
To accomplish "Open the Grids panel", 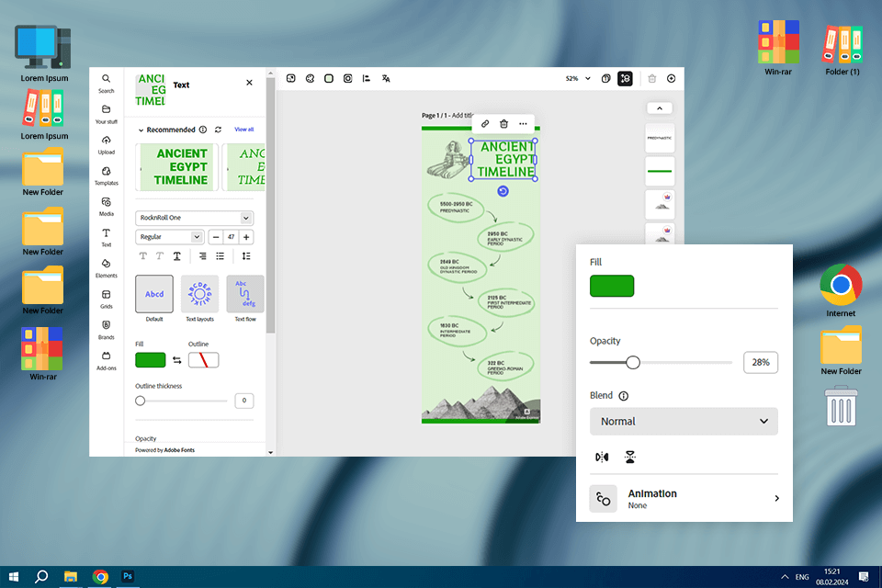I will click(x=106, y=300).
